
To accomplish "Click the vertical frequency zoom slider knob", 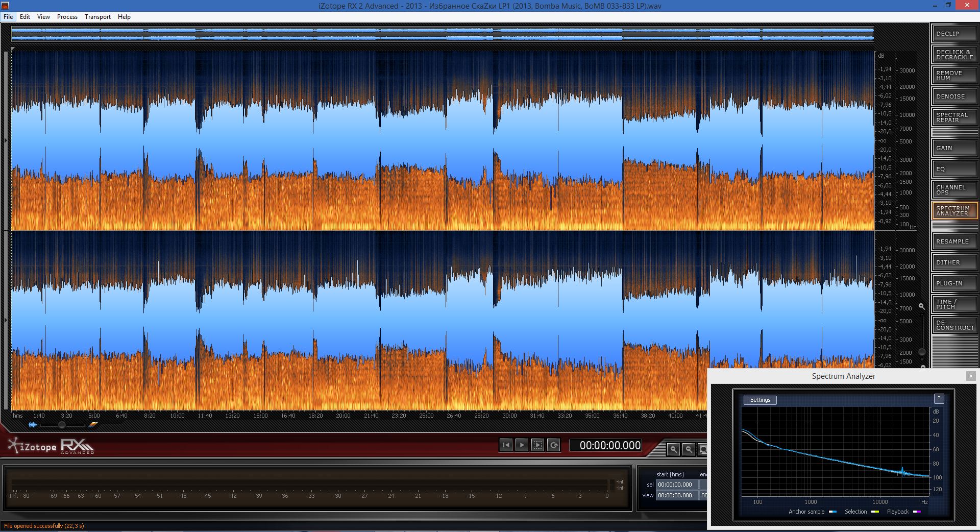I will 922,352.
